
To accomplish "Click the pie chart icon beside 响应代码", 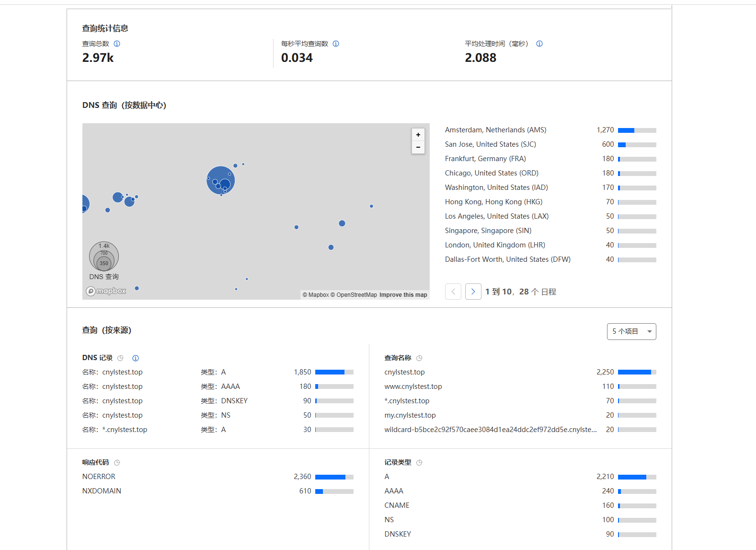I will point(117,463).
